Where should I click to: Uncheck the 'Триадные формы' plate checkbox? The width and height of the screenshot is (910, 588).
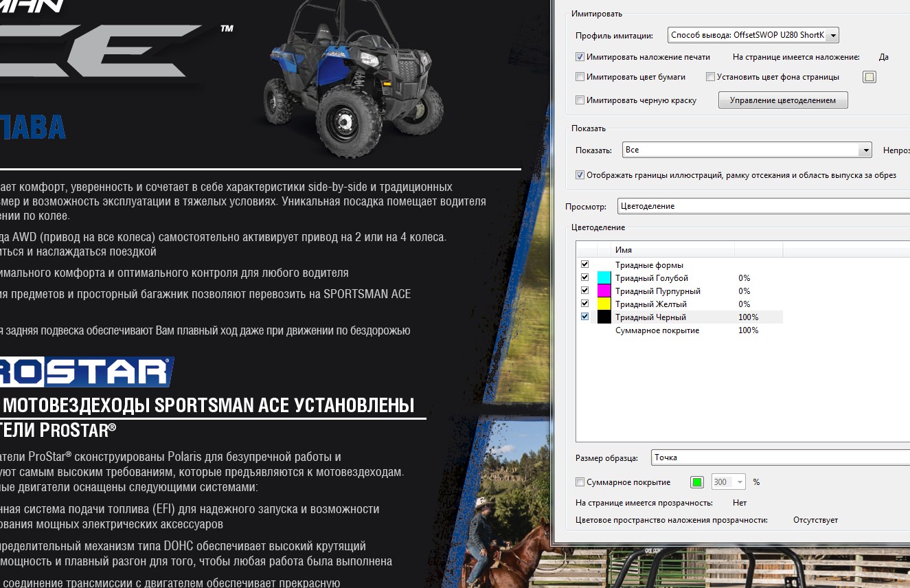(585, 264)
